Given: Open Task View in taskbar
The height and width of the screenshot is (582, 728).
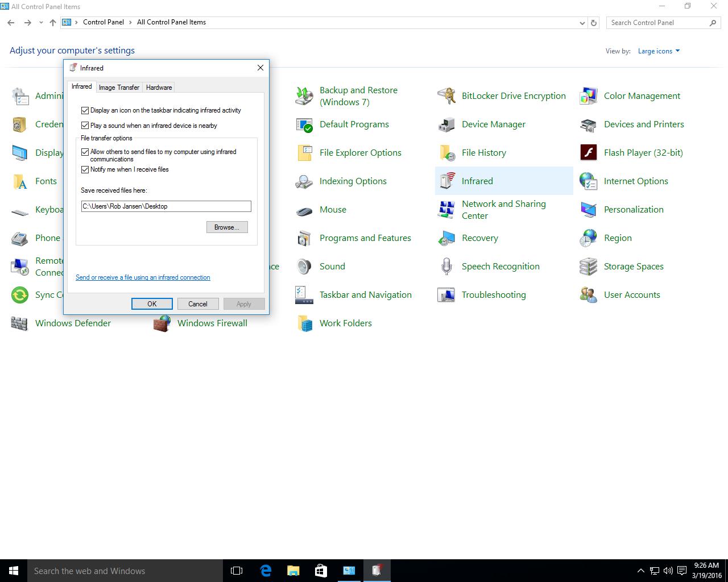Looking at the screenshot, I should click(x=237, y=571).
